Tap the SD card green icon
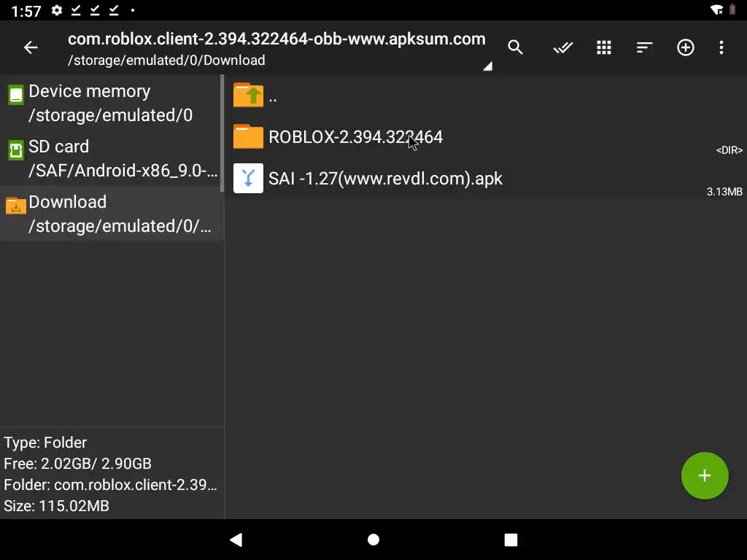 [16, 150]
